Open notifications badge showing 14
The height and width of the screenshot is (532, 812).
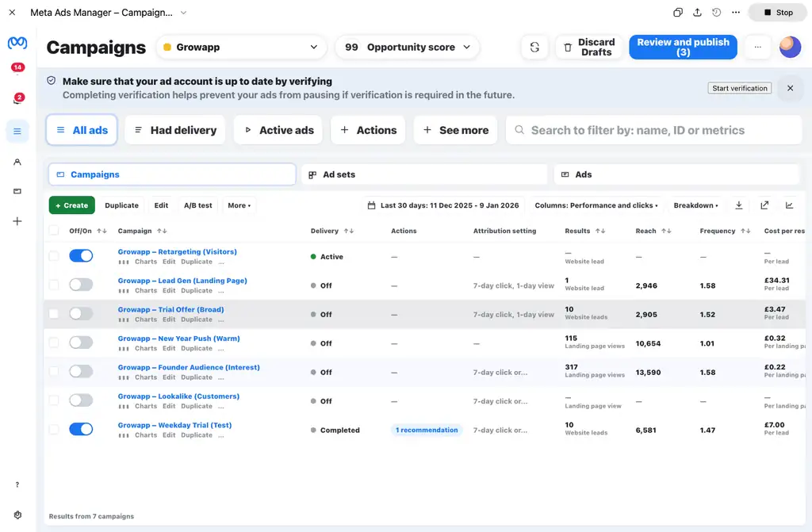17,67
